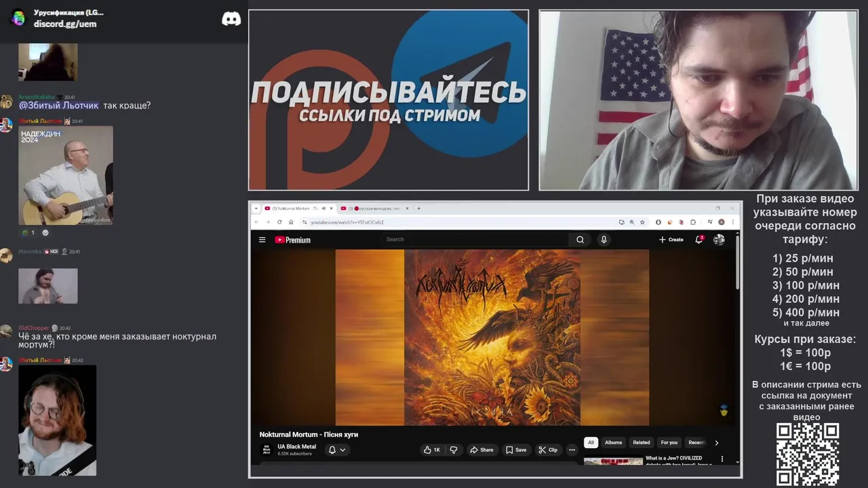Click the browser back arrow
Screen dimensions: 868x488
pos(256,222)
